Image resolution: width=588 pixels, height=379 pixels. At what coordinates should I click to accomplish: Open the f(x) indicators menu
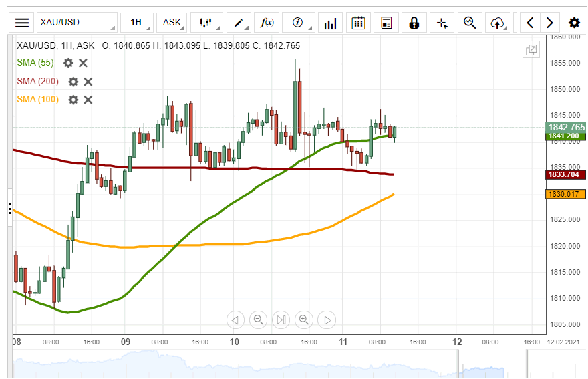tap(267, 23)
